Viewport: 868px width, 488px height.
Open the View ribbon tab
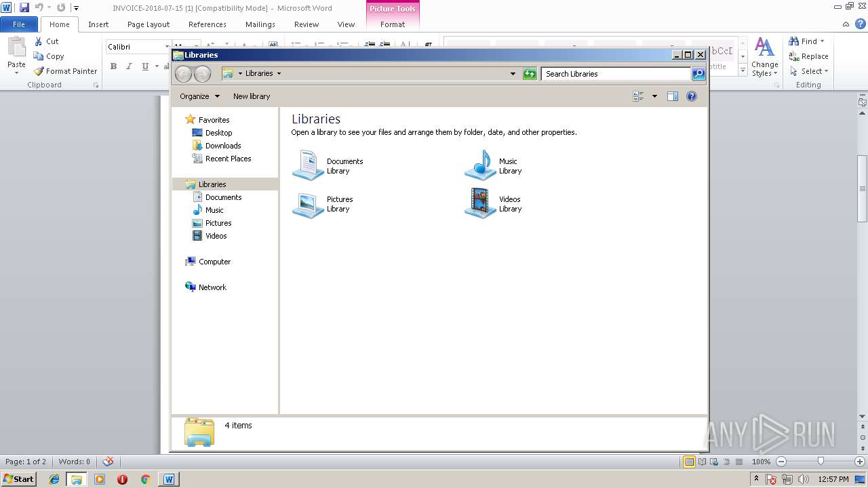[346, 24]
